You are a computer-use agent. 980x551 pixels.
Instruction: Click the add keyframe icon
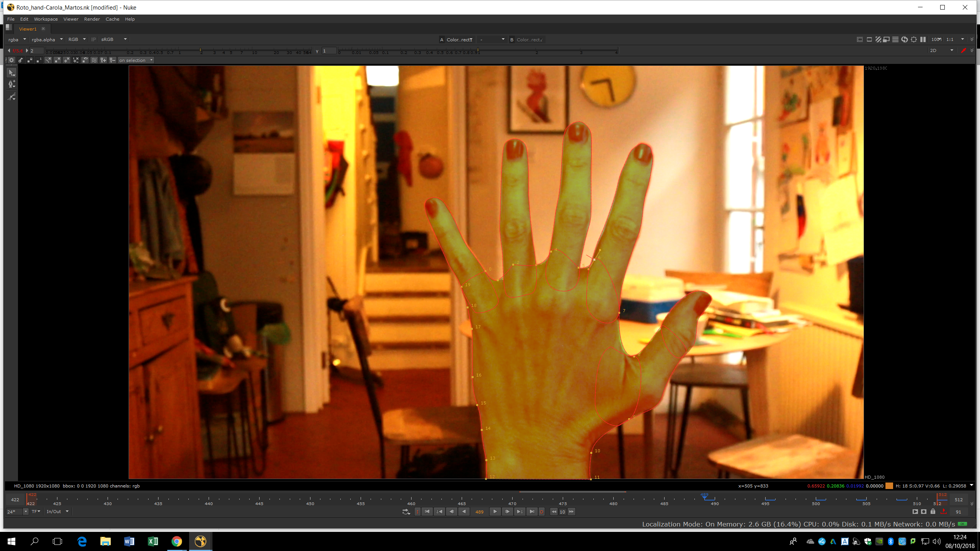tap(103, 60)
